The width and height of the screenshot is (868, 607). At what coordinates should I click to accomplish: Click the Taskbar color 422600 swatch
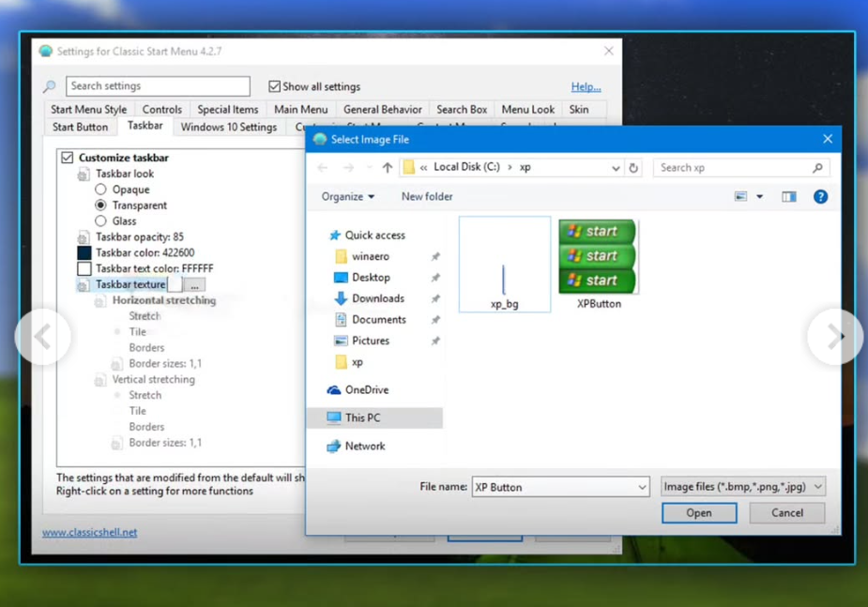tap(84, 252)
